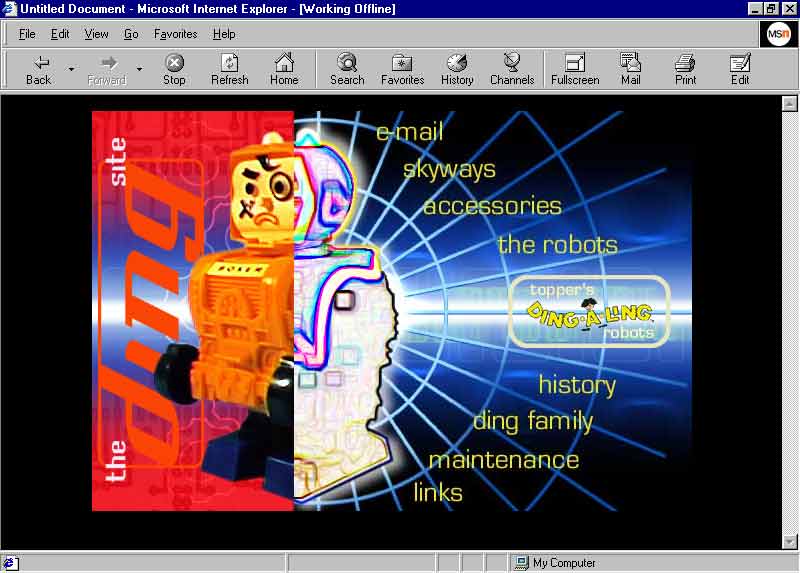The image size is (800, 573).
Task: Open the Favorites menu
Action: [x=176, y=34]
